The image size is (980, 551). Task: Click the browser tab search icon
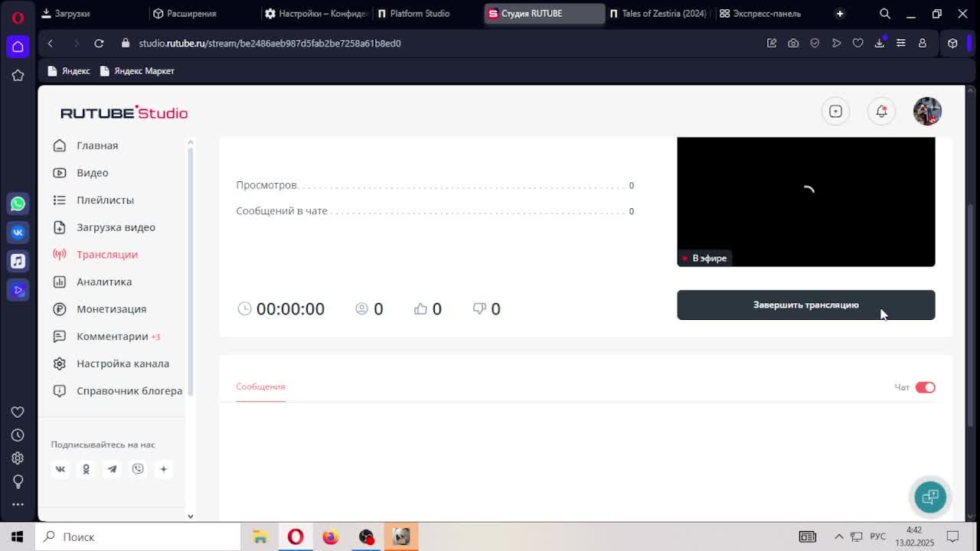[x=885, y=14]
